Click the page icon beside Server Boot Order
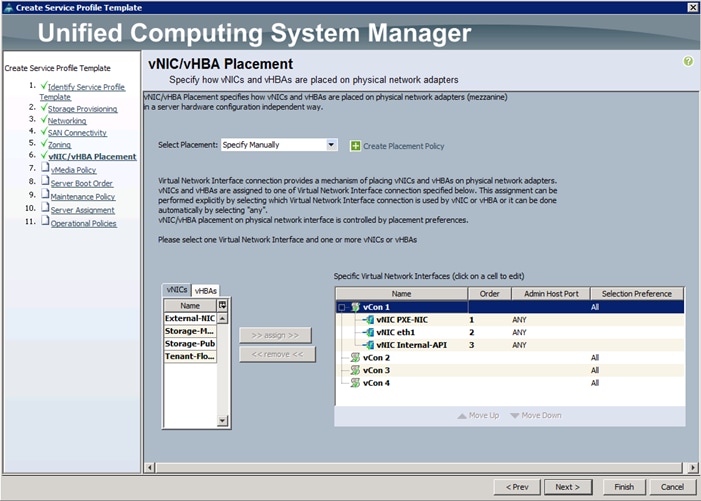 pos(45,181)
